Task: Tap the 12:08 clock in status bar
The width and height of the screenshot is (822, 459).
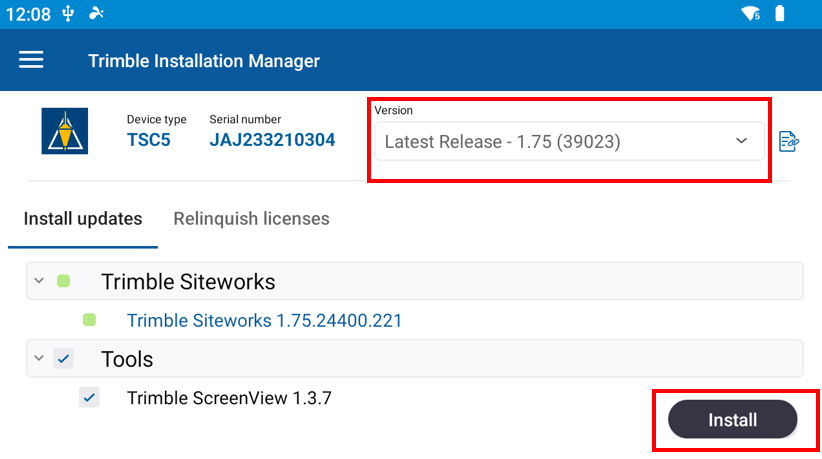Action: pos(28,14)
